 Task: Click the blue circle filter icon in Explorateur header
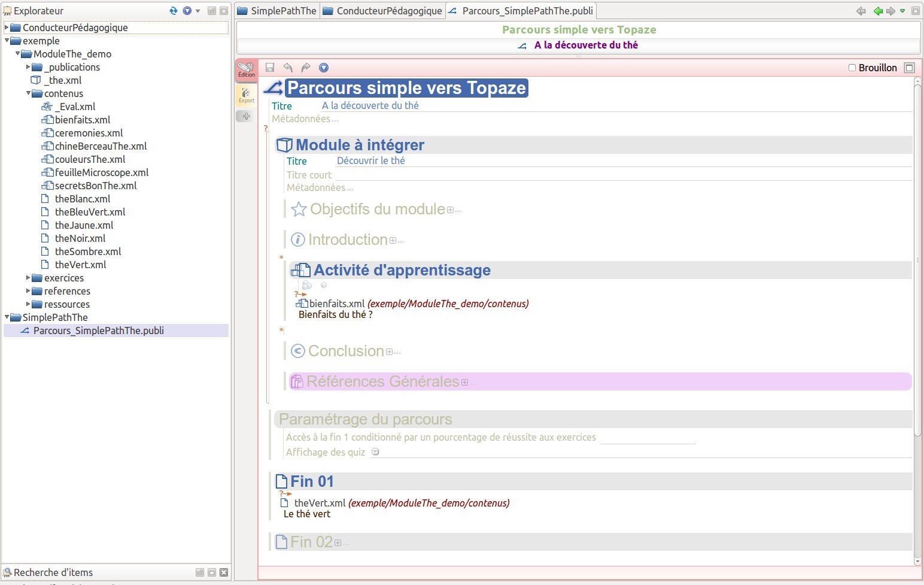click(x=187, y=11)
